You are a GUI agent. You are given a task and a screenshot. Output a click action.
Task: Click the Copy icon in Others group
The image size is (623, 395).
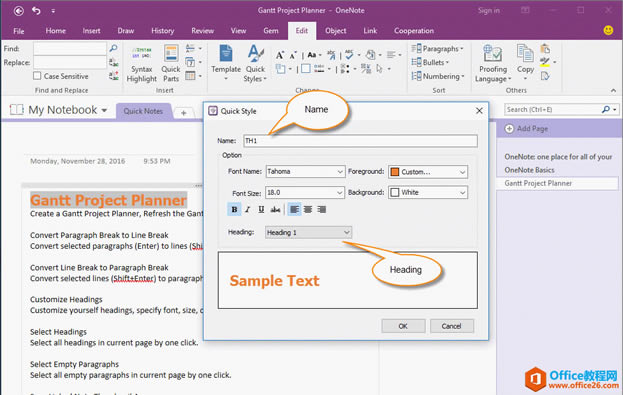[525, 54]
